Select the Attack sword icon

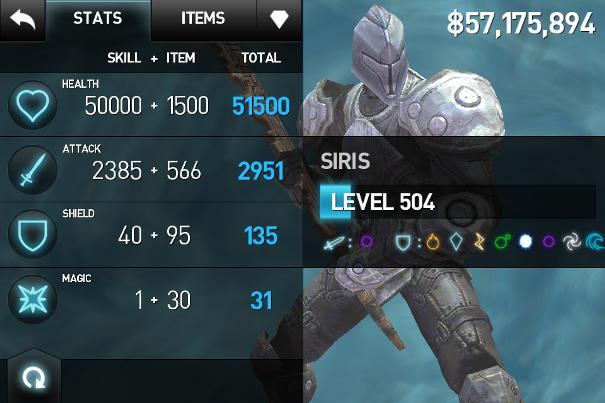[32, 169]
